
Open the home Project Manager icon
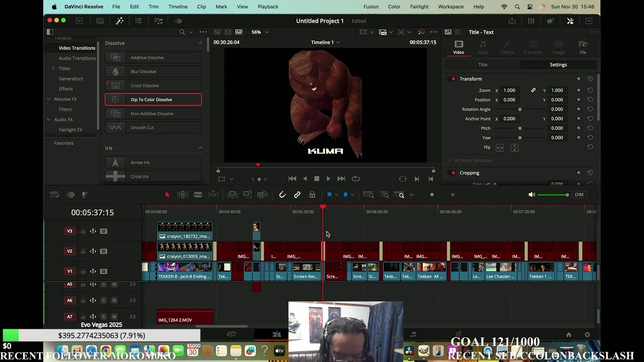(569, 335)
